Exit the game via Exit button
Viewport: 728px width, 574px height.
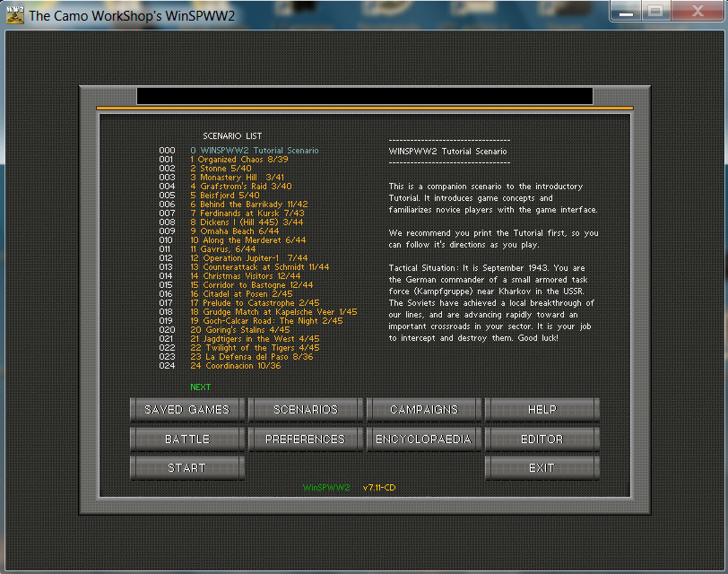pos(542,468)
